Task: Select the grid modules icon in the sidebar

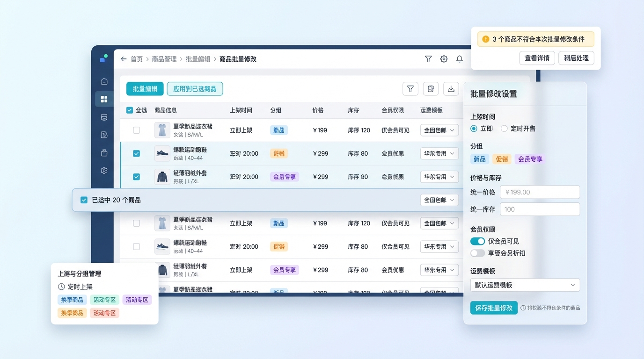Action: pyautogui.click(x=104, y=99)
